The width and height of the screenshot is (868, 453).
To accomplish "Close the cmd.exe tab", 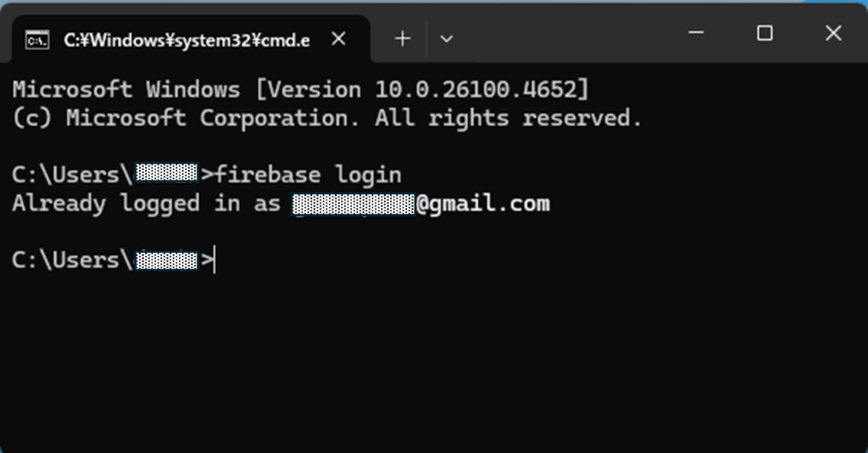I will 338,39.
